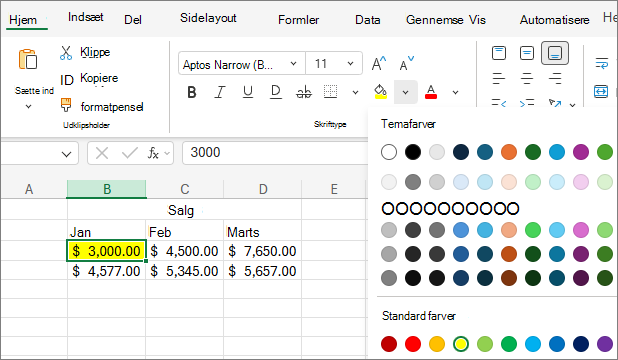Toggle Underline formatting
The height and width of the screenshot is (360, 618).
pos(248,92)
